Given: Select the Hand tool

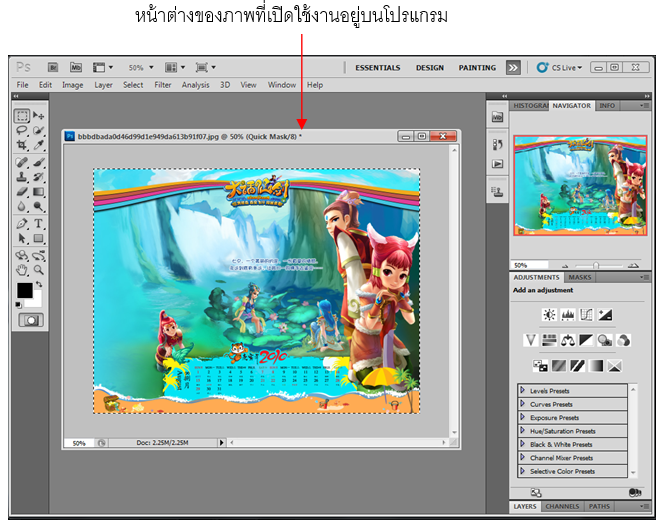Looking at the screenshot, I should [22, 269].
